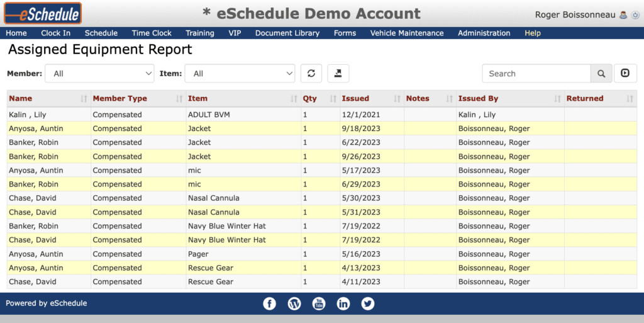The width and height of the screenshot is (644, 323).
Task: Click the 4/13/2023 issued date
Action: tap(361, 268)
